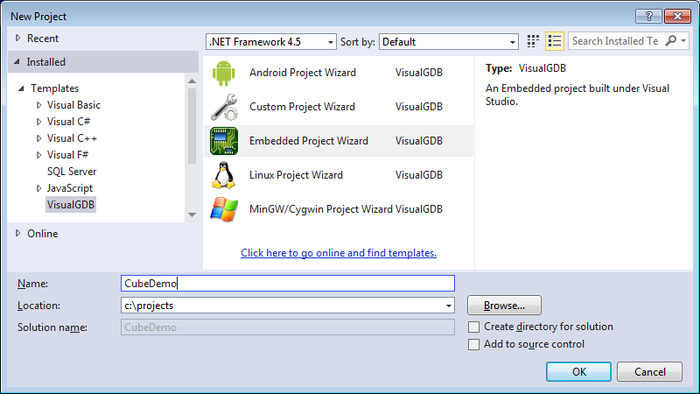Select VisualGDB template category
The width and height of the screenshot is (700, 394).
tap(71, 205)
